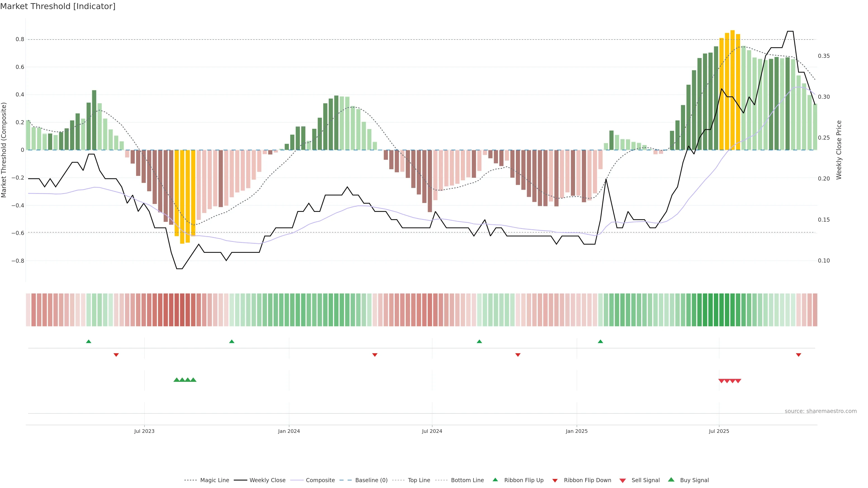Click Ribbon Flip Down legend triangle
The image size is (868, 488).
coord(555,481)
